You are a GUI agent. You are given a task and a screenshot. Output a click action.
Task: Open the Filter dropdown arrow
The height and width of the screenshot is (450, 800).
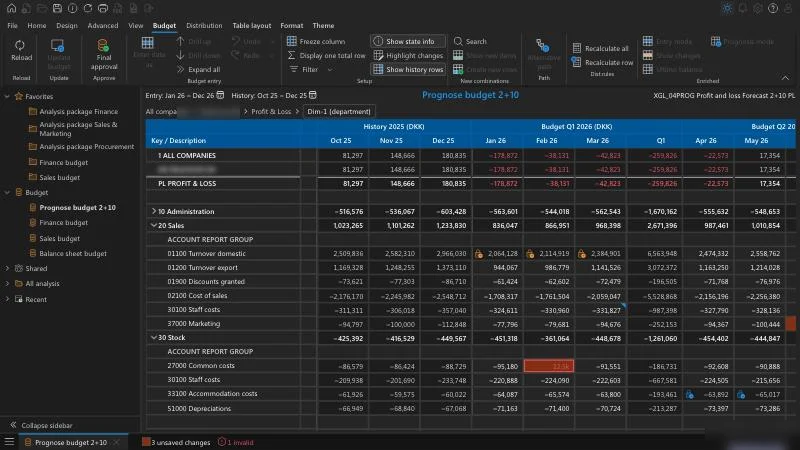point(330,69)
